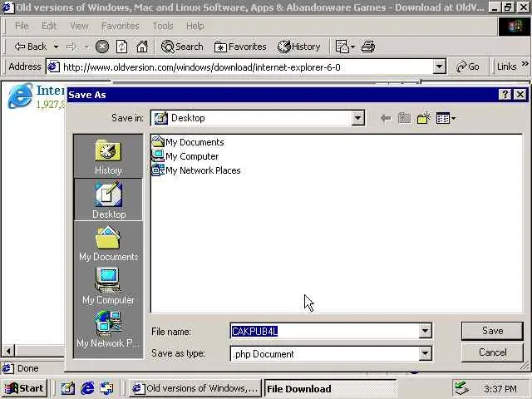Open the File menu

[x=22, y=26]
